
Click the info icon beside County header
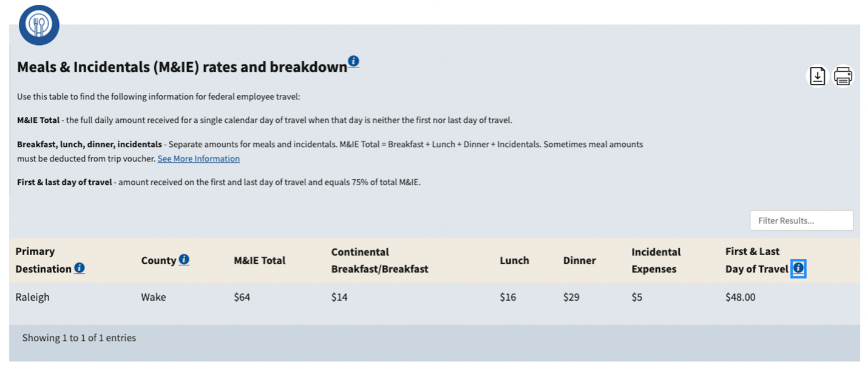[185, 259]
